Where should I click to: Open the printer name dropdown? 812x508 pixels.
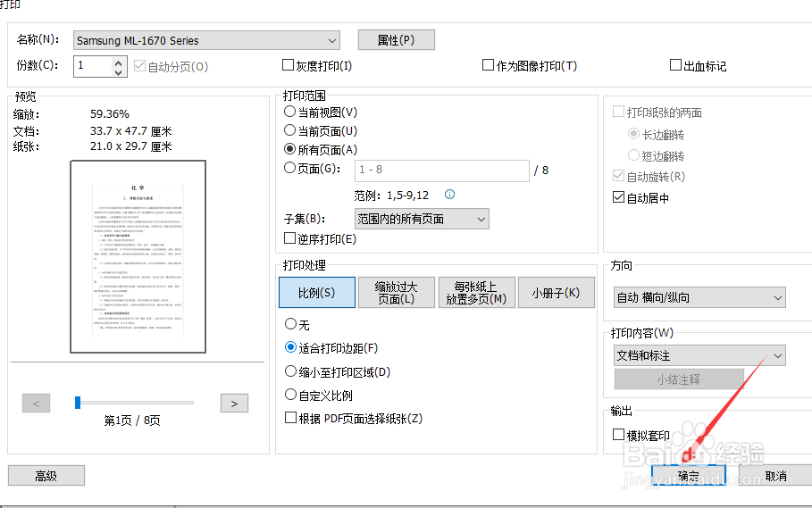206,40
